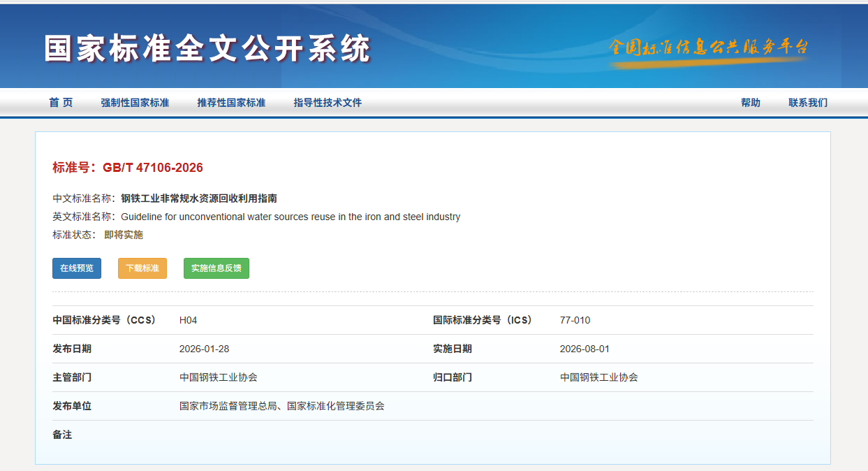Open the 推荐性国家标准 menu item
Image resolution: width=868 pixels, height=471 pixels.
[231, 102]
